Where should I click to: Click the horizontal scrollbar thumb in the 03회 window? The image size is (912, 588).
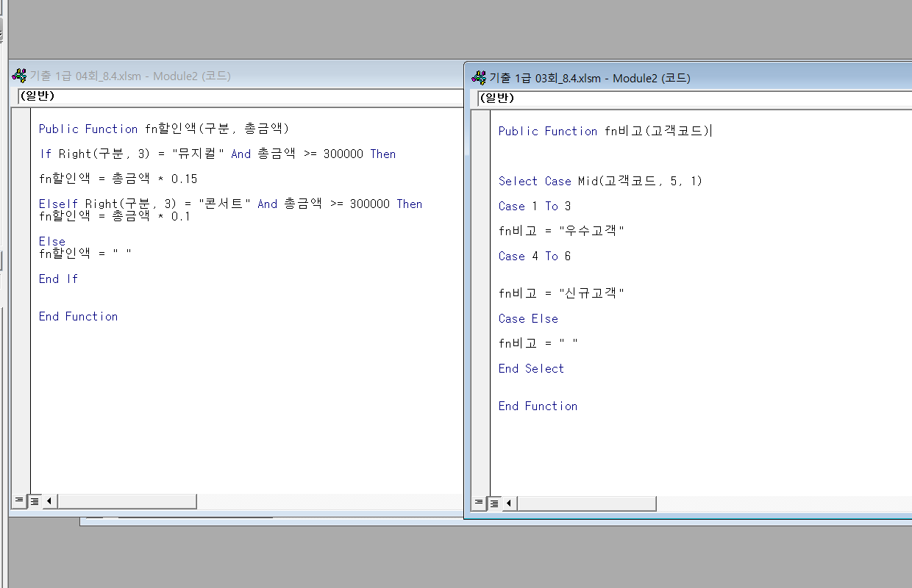click(x=586, y=503)
